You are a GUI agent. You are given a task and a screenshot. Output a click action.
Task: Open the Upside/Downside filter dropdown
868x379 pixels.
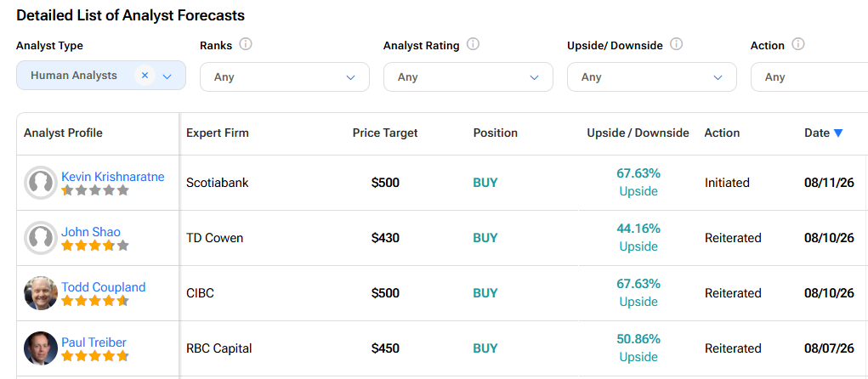click(x=652, y=77)
